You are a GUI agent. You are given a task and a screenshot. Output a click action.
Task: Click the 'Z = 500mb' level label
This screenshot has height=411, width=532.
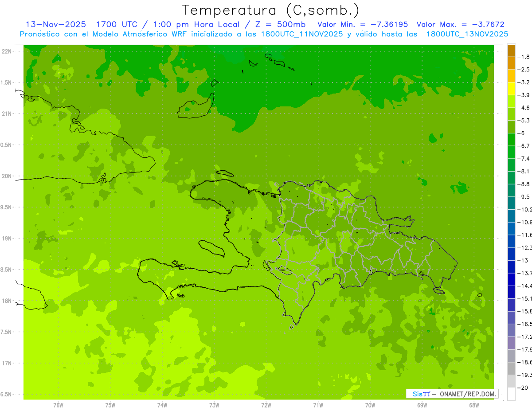tap(280, 24)
